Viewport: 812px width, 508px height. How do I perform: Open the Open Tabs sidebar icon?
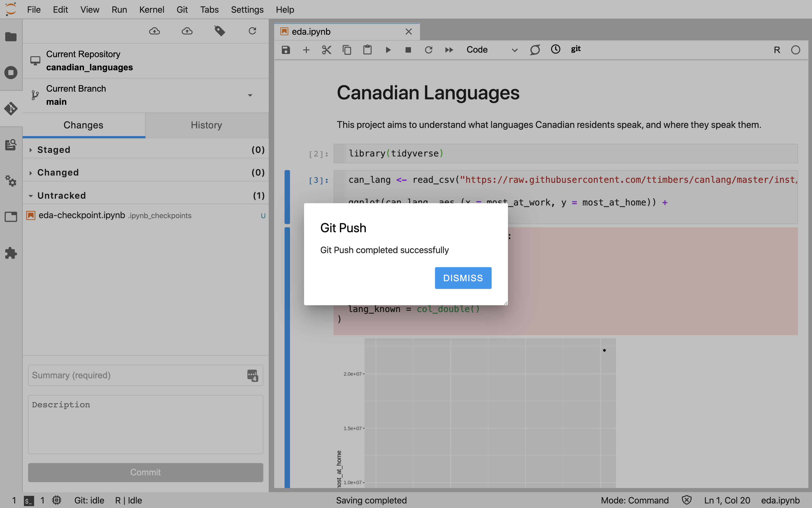(x=11, y=217)
